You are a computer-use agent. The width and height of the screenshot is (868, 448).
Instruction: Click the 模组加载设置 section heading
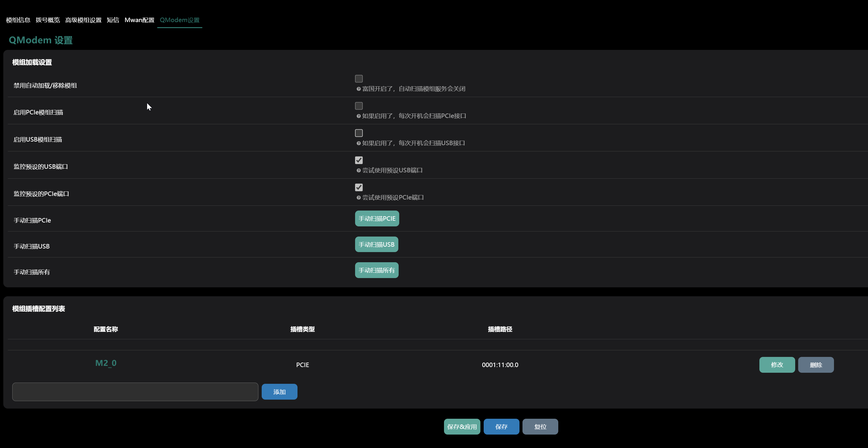pos(32,62)
